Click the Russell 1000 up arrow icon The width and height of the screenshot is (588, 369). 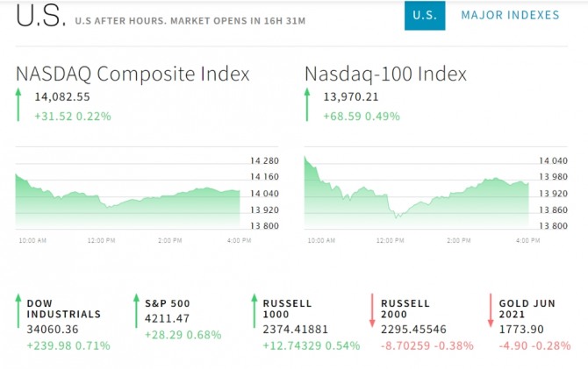pyautogui.click(x=255, y=312)
